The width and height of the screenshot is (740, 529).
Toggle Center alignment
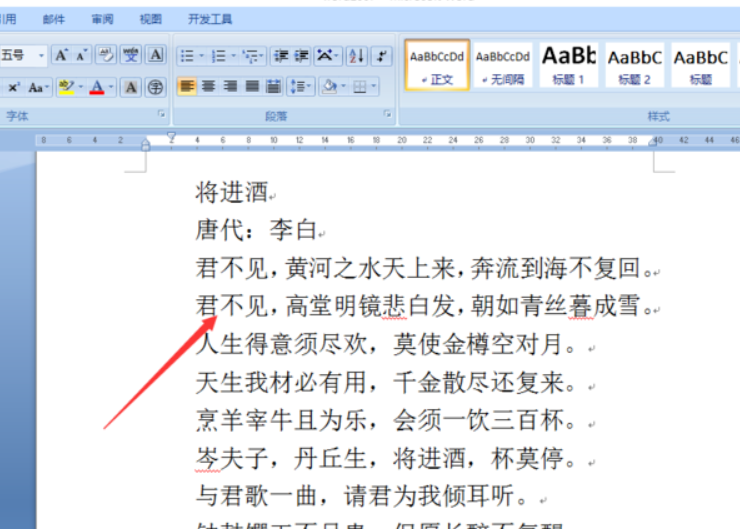(208, 87)
